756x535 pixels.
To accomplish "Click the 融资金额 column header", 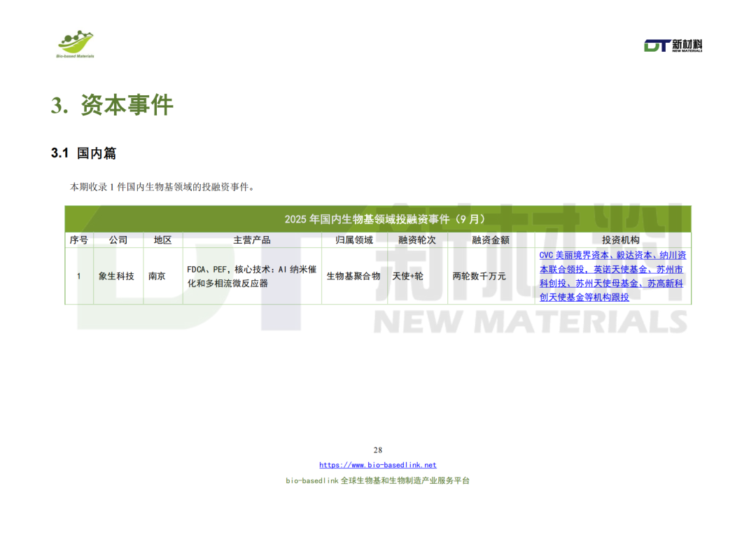I will pos(490,239).
